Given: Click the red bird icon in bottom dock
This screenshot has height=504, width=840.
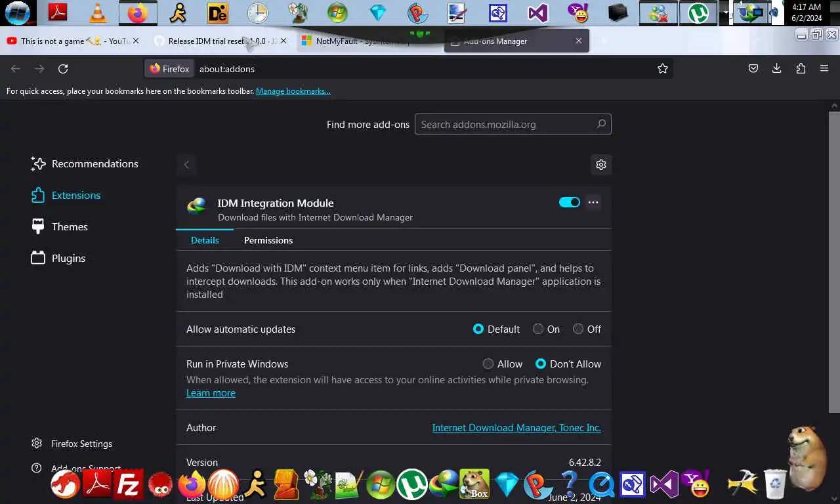Looking at the screenshot, I should point(65,485).
